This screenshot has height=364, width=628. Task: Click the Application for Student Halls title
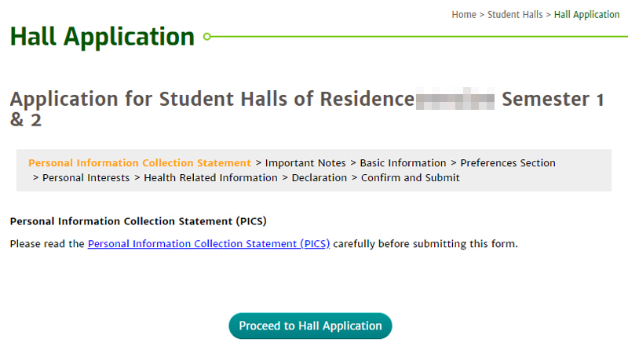point(211,100)
